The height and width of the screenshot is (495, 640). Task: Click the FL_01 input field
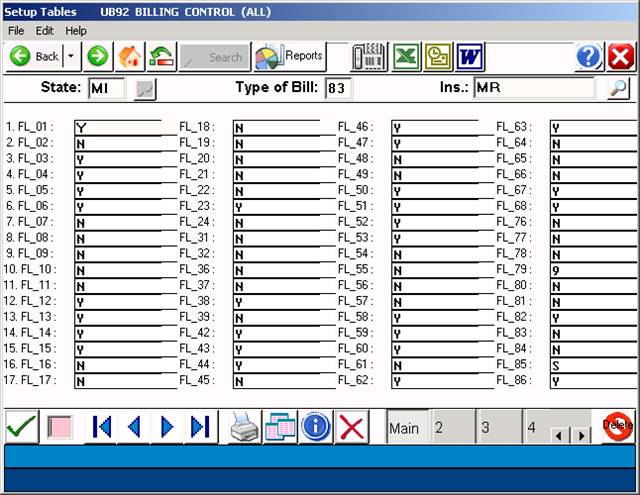[x=118, y=127]
